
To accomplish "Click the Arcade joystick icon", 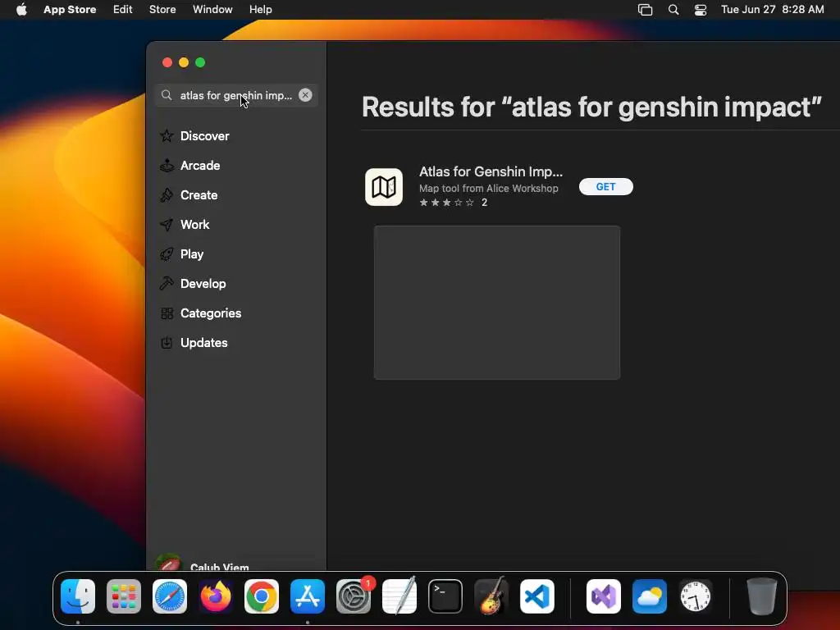I will click(x=167, y=166).
